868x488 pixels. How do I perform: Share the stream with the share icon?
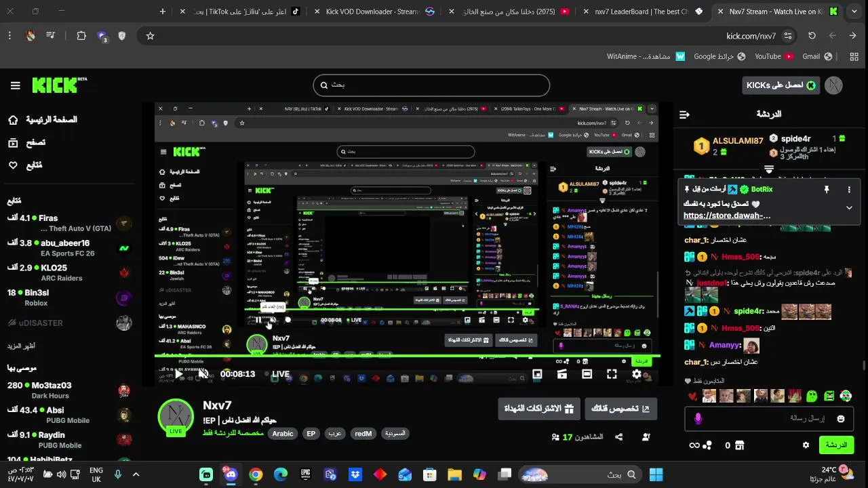(x=619, y=437)
